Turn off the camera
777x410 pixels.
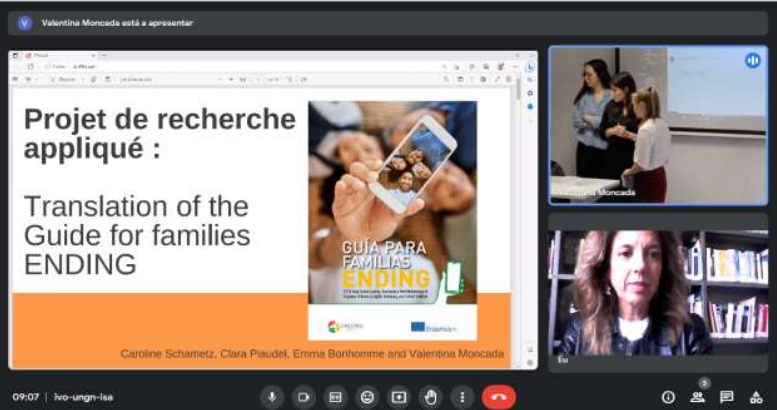[303, 397]
